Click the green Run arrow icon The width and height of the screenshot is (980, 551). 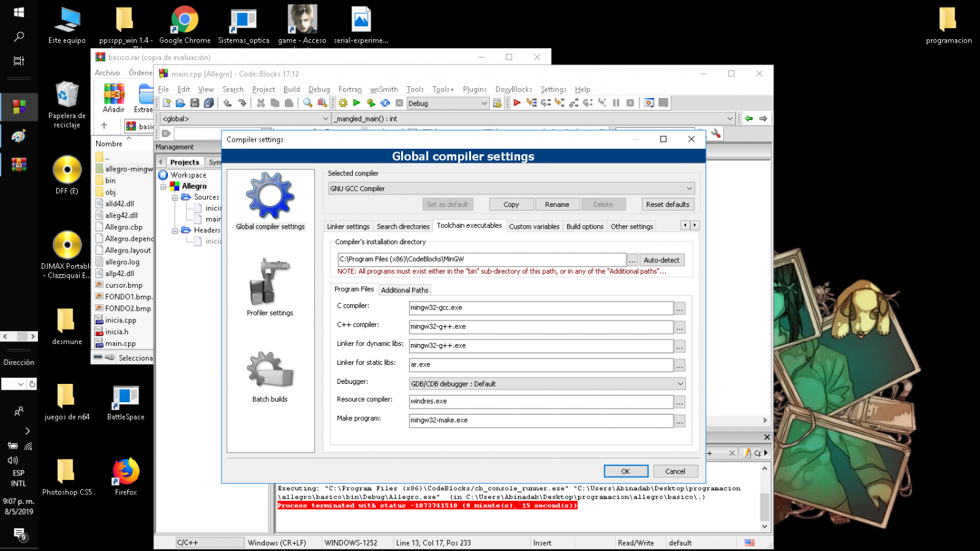click(x=357, y=103)
